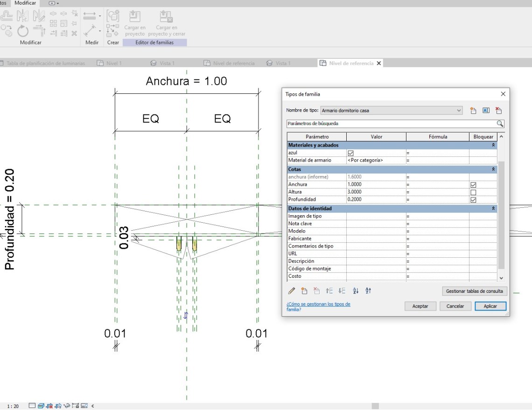The width and height of the screenshot is (532, 410).
Task: Enable the Altura lock checkbox
Action: pyautogui.click(x=474, y=192)
